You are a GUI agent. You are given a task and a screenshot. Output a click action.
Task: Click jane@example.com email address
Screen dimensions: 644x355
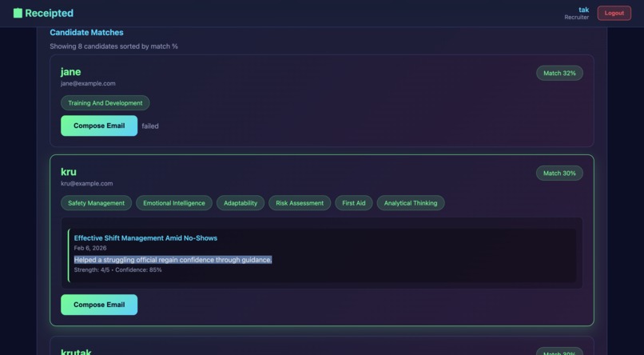point(88,83)
